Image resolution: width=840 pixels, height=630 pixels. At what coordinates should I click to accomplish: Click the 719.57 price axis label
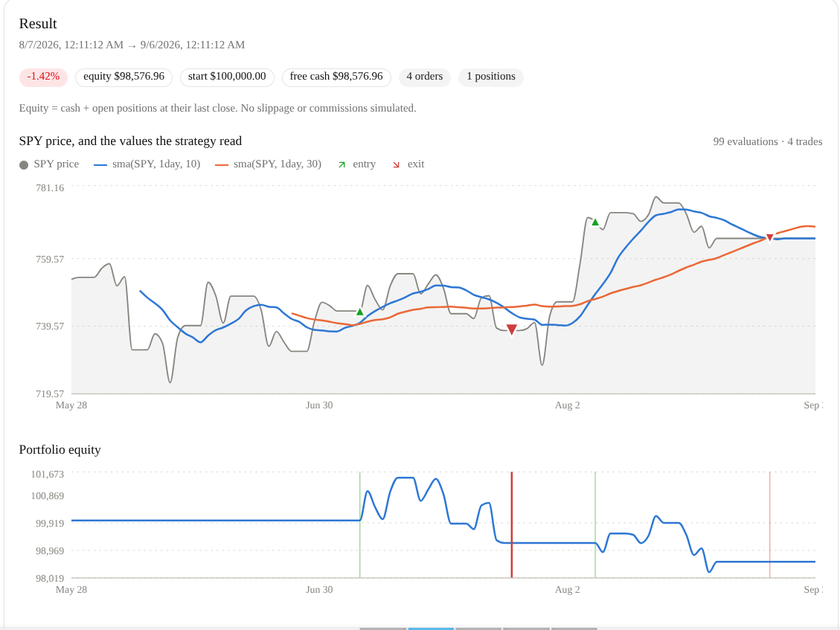[x=50, y=393]
